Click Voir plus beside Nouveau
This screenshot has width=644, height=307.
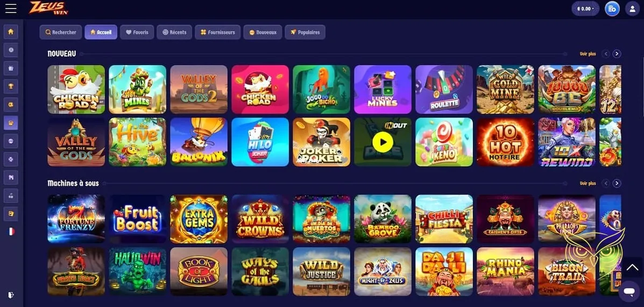click(588, 54)
